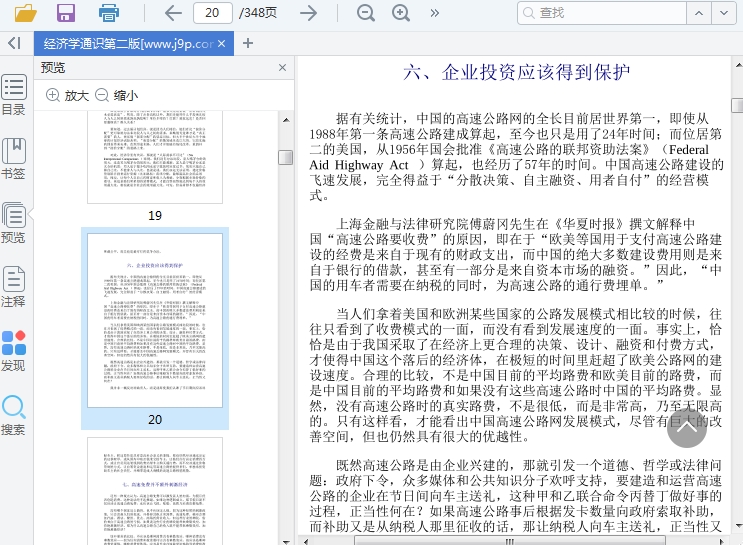
Task: Close the 经济学通识第二版 document tab
Action: [223, 44]
